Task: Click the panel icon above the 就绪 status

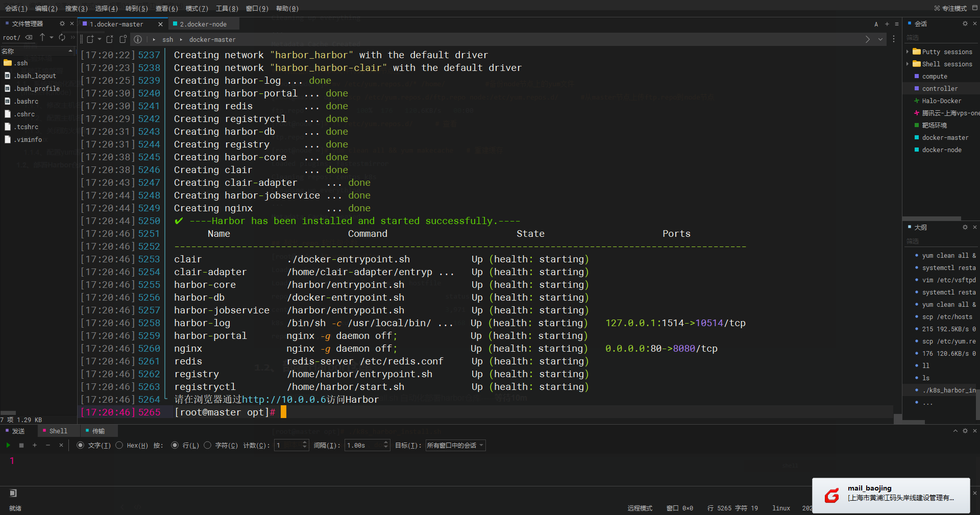Action: [x=13, y=493]
